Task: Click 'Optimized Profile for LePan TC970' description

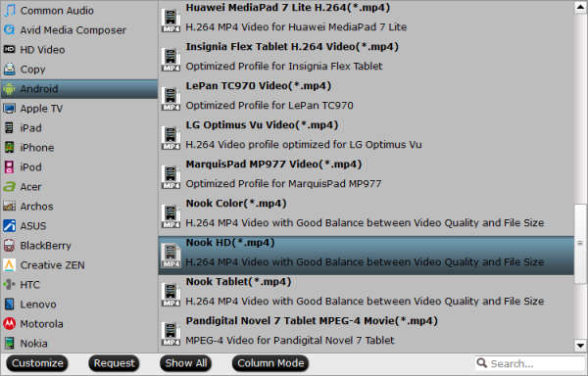Action: point(269,105)
